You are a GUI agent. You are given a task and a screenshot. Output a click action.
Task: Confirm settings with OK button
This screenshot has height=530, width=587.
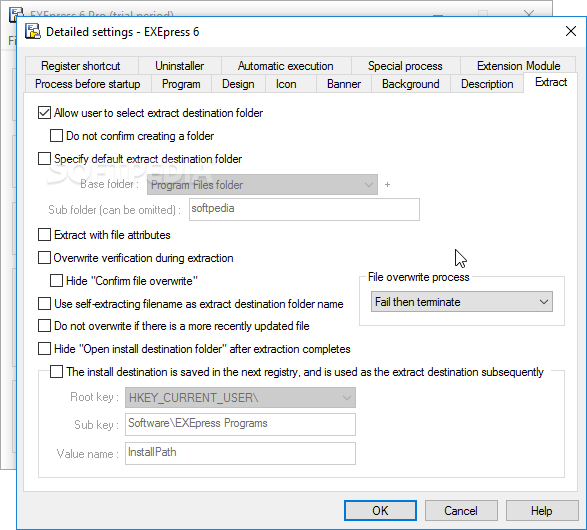click(x=380, y=511)
